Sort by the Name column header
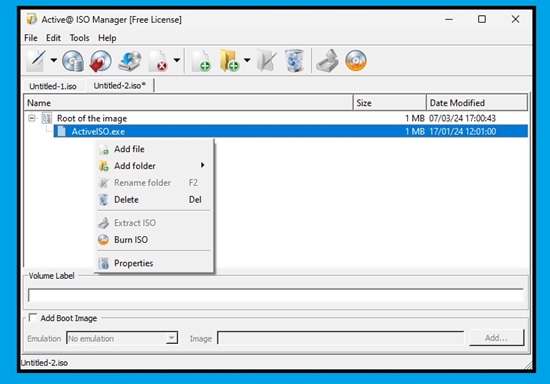550x384 pixels. (188, 103)
